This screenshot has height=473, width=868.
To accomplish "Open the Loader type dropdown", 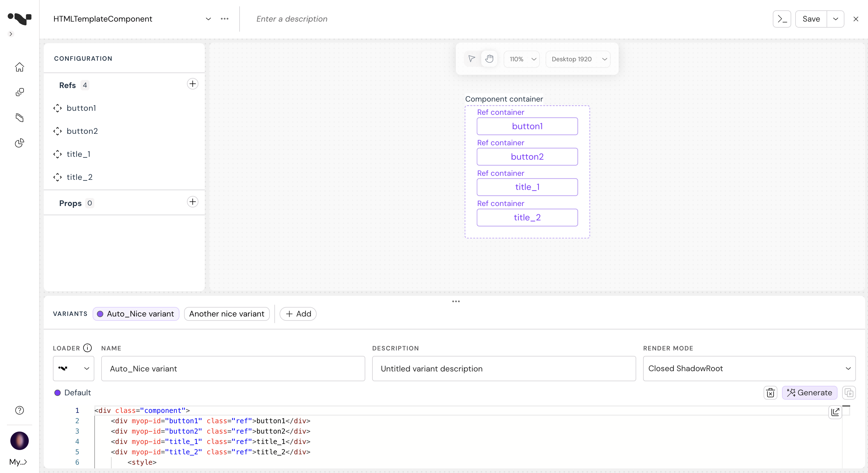I will point(73,369).
